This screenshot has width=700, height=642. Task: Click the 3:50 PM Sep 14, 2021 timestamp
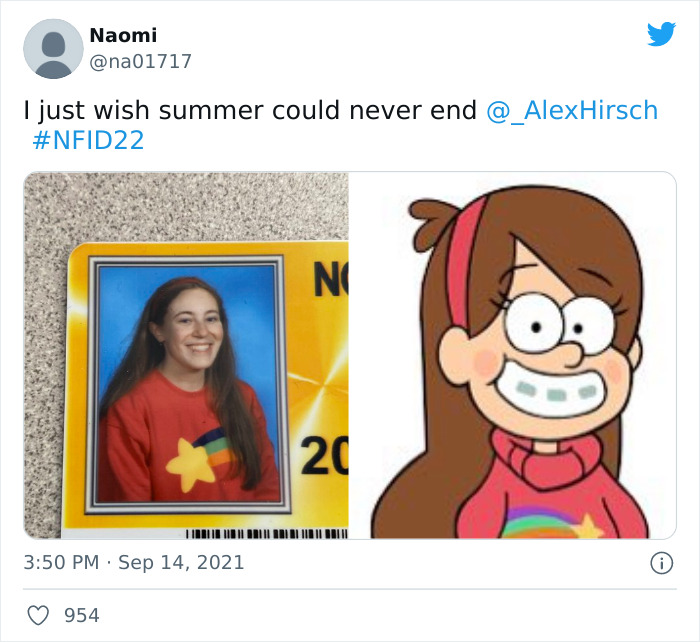pyautogui.click(x=133, y=562)
